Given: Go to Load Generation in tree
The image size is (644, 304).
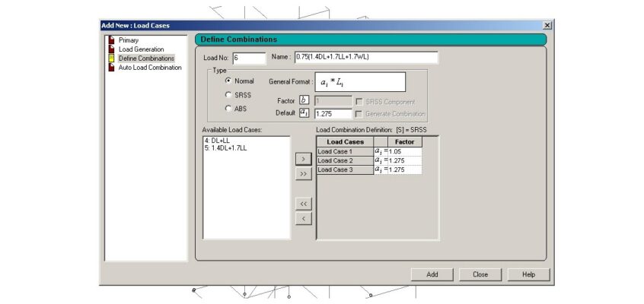Looking at the screenshot, I should (141, 49).
